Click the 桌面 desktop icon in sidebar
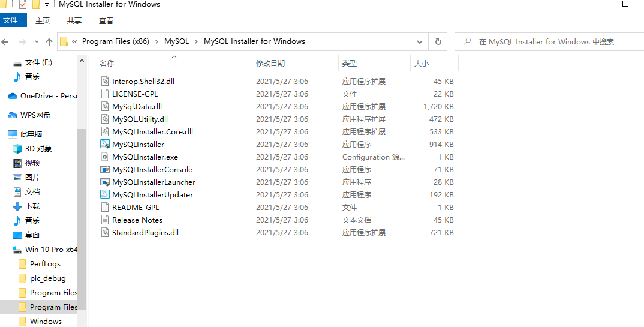Screen dimensions: 644x327 coord(17,235)
